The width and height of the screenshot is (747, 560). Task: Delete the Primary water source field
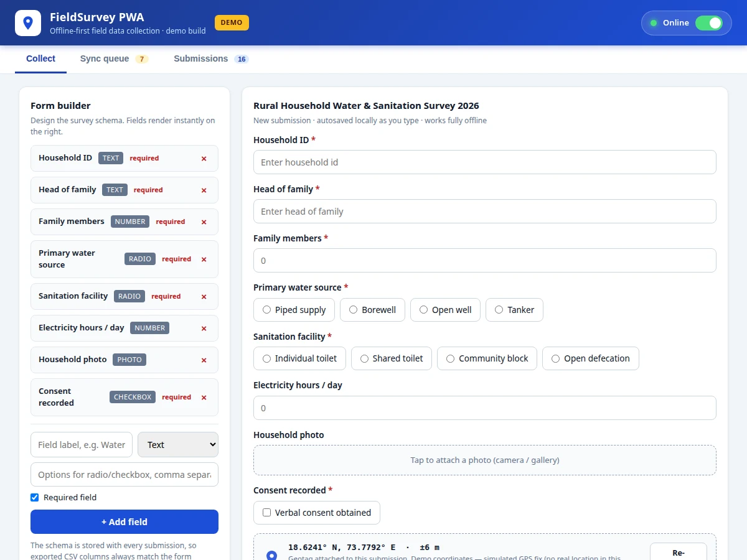point(204,259)
